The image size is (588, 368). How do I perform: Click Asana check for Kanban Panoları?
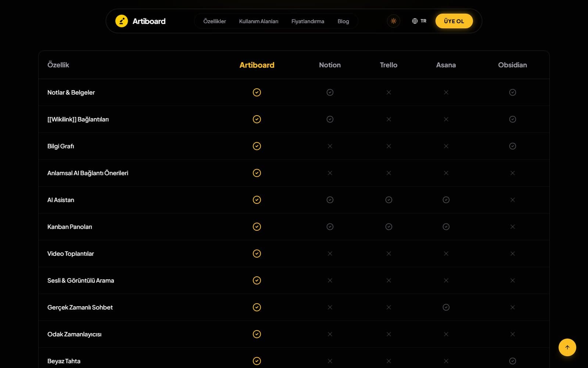pyautogui.click(x=446, y=227)
